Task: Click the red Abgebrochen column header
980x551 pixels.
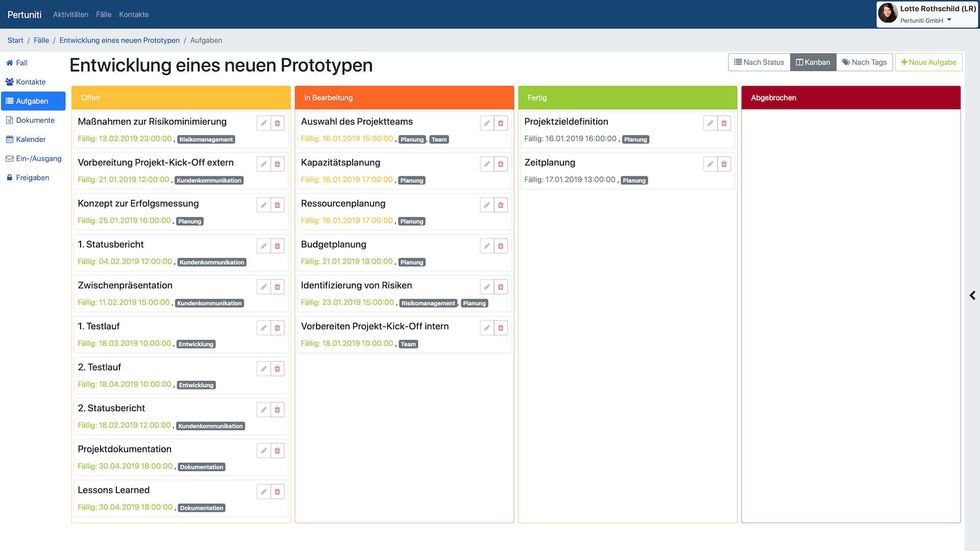Action: pos(850,97)
